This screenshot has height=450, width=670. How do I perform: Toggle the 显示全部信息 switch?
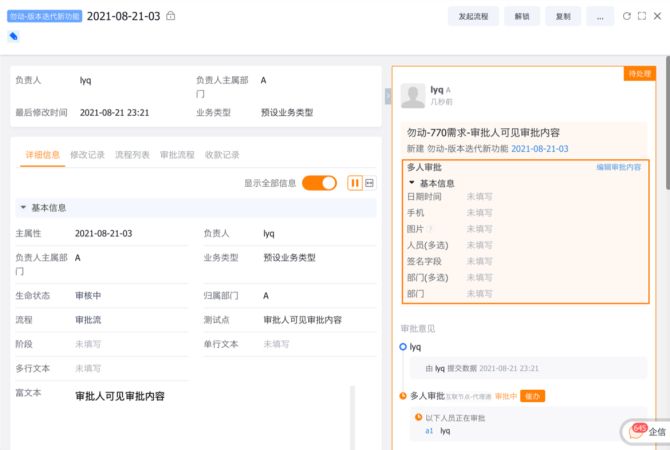click(319, 183)
